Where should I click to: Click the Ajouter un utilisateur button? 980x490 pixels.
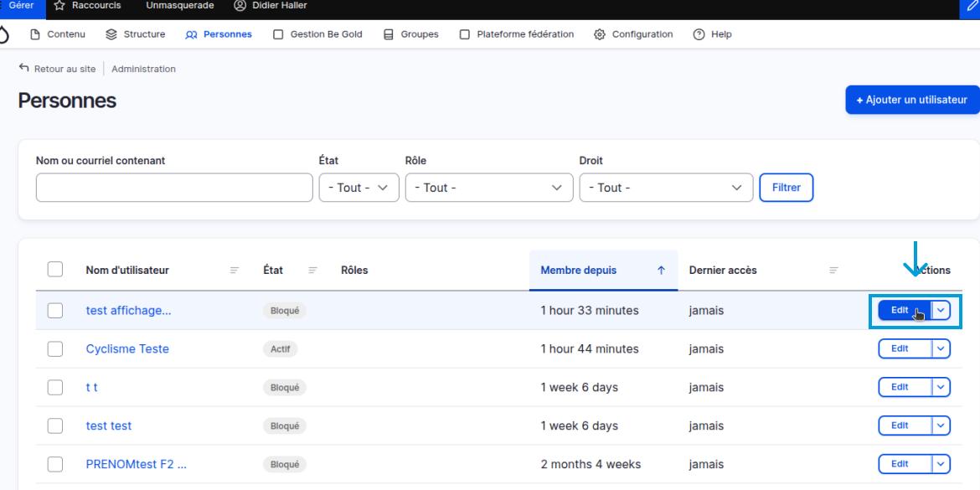[912, 100]
